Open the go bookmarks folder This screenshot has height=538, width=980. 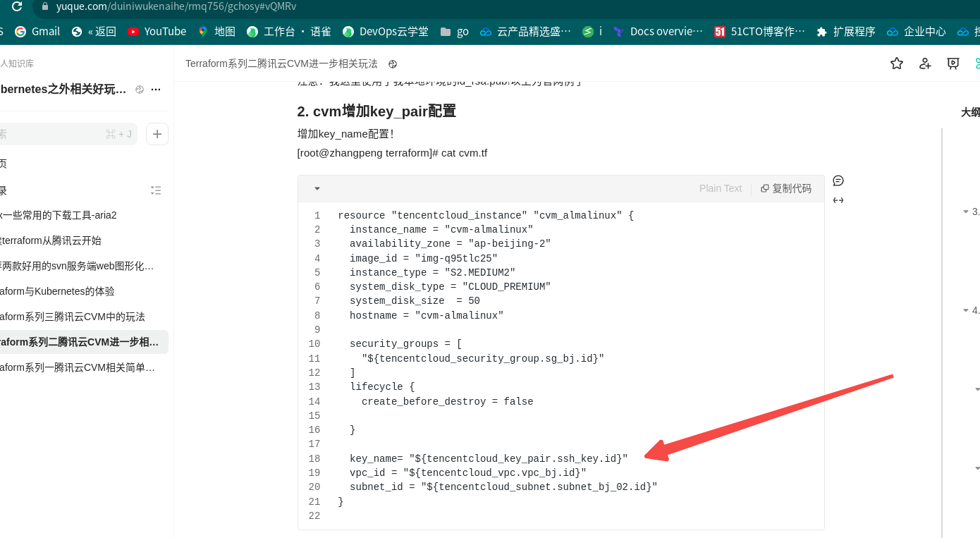pos(454,31)
